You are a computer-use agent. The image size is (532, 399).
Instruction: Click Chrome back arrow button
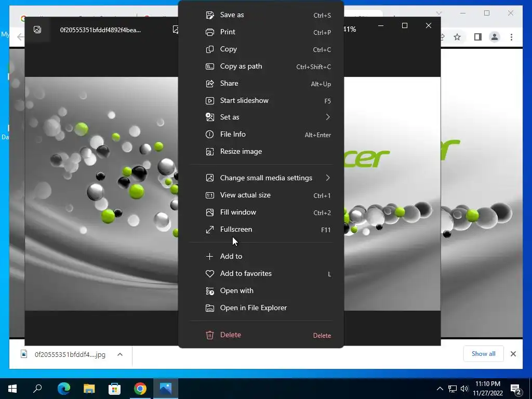[20, 37]
